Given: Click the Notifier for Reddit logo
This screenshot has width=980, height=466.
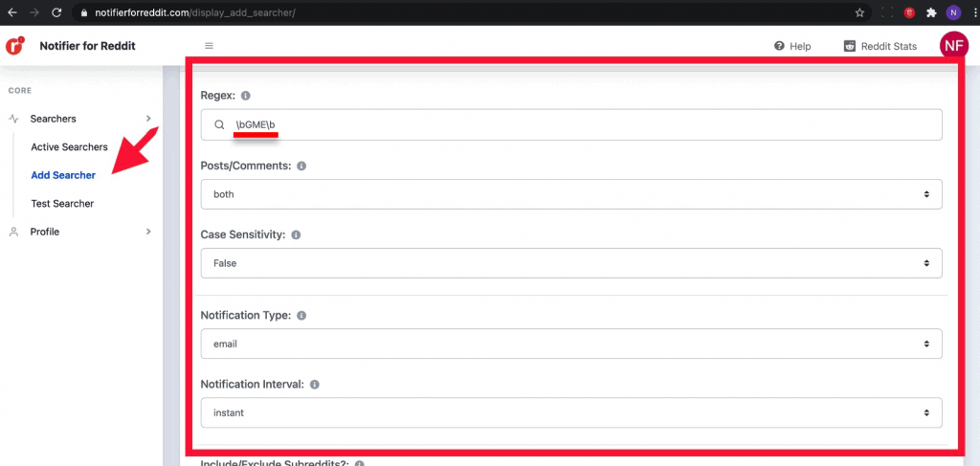Looking at the screenshot, I should pos(15,46).
